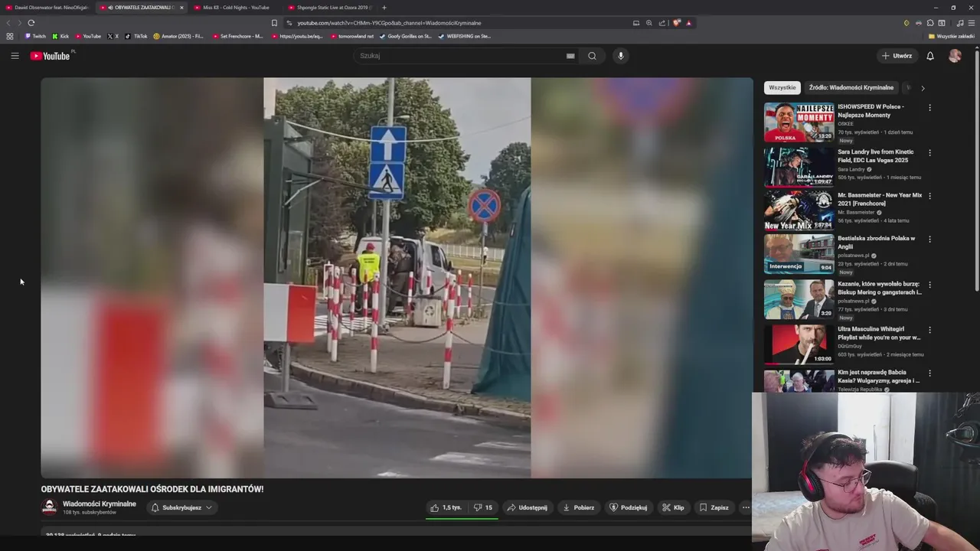
Task: Open the account avatar menu
Action: click(x=955, y=56)
